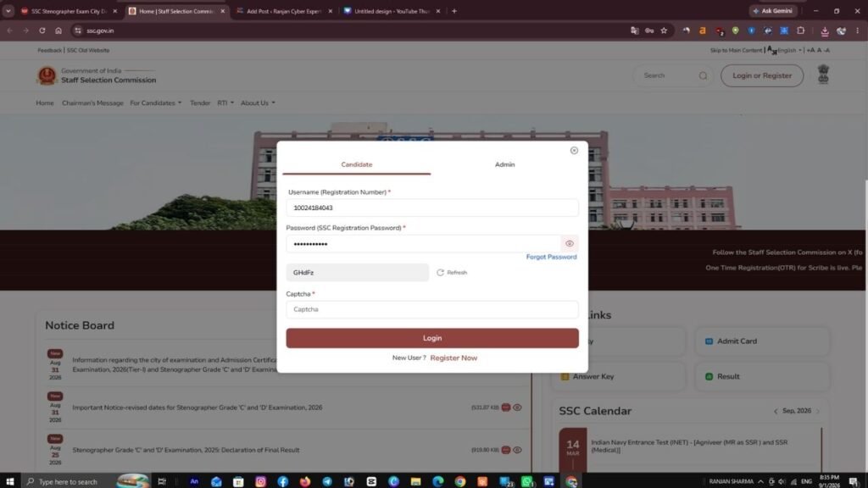This screenshot has height=488, width=868.
Task: Open Telegram from the taskbar
Action: pos(327,481)
